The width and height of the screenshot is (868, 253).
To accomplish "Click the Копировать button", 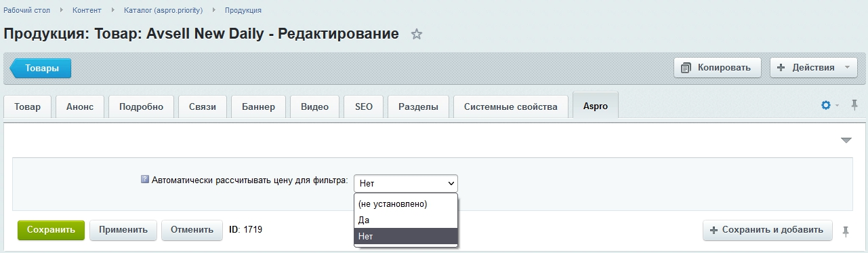I will 718,68.
